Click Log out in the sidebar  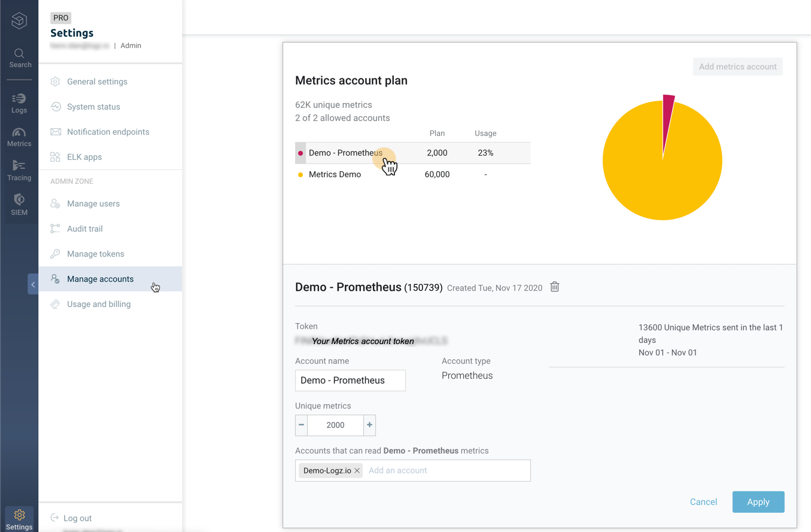tap(77, 518)
